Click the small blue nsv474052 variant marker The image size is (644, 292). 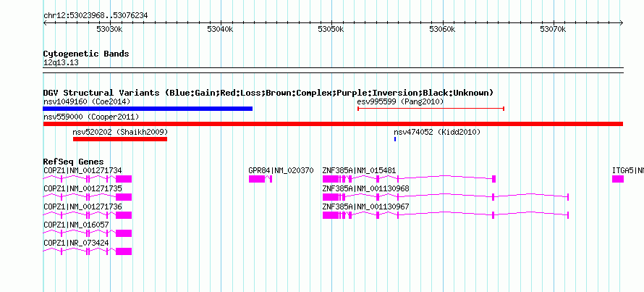tap(395, 139)
